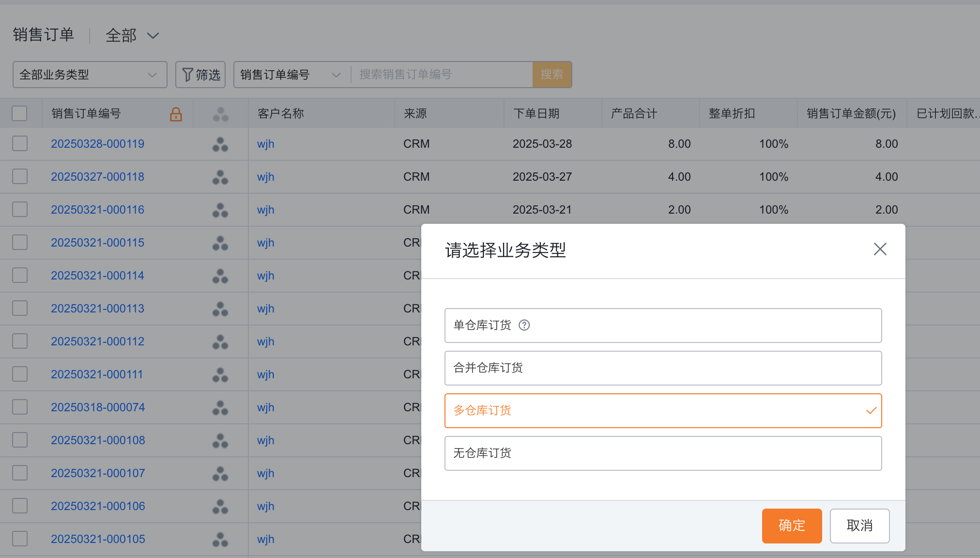Click the share icon for order 20250321-000111
980x558 pixels.
coord(220,375)
